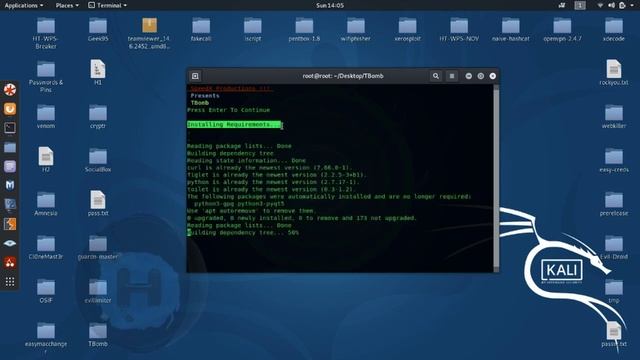The image size is (640, 360).
Task: Select the HT-WPS-Breaker folder
Action: point(46,34)
